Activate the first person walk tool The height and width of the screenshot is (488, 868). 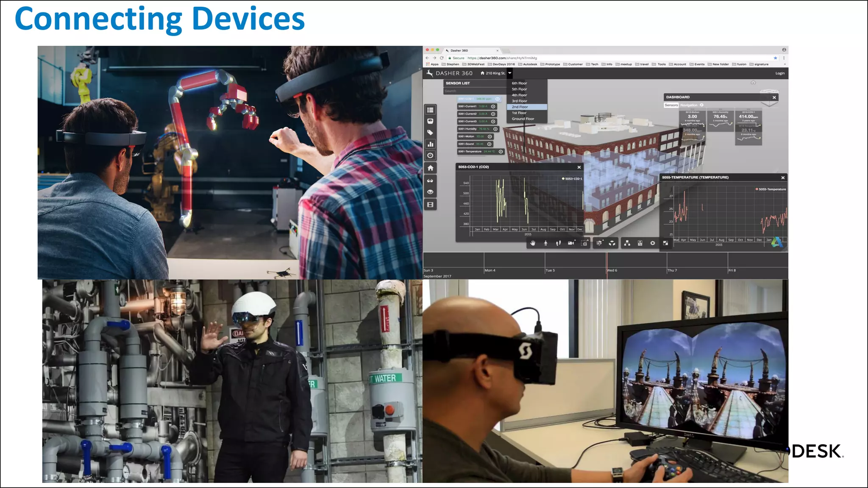pos(545,243)
